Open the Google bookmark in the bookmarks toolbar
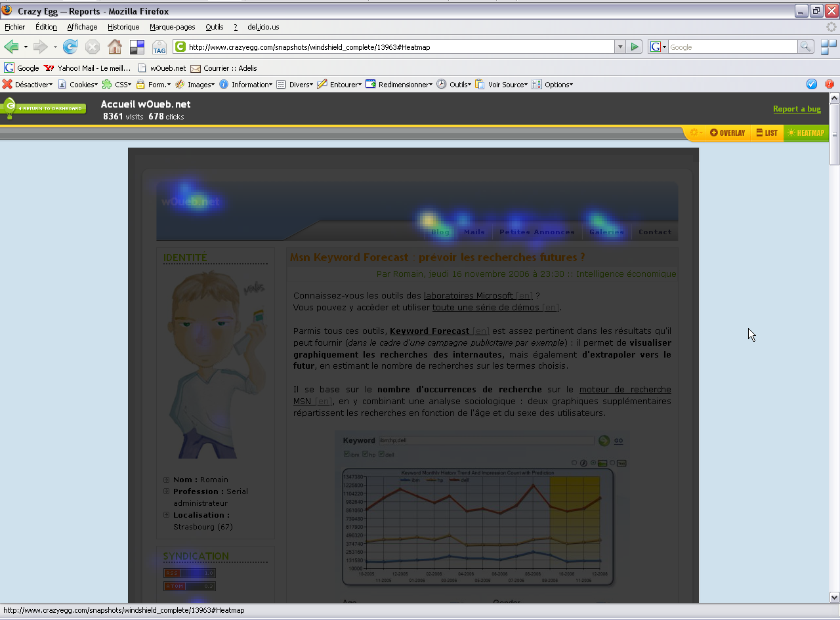Image resolution: width=840 pixels, height=620 pixels. (22, 68)
